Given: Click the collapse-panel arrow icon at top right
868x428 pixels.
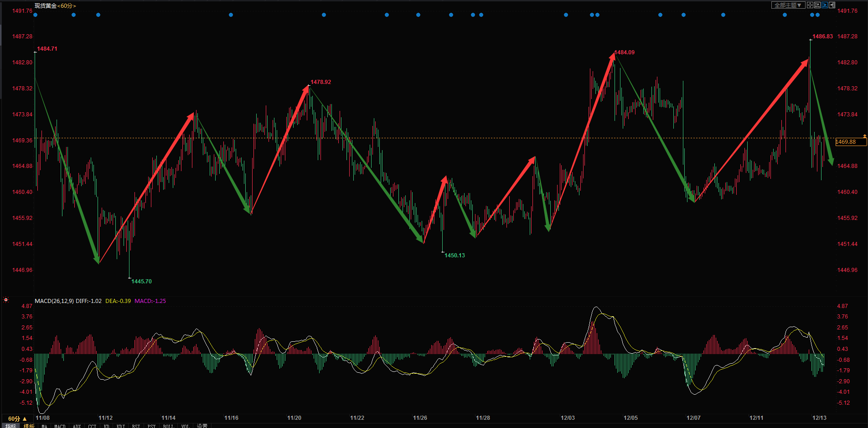Looking at the screenshot, I should [x=832, y=5].
